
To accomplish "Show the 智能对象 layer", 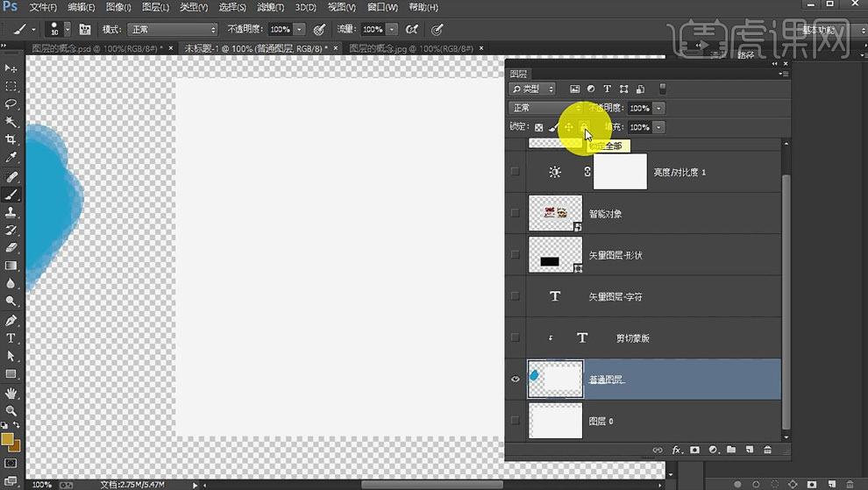I will [x=516, y=213].
